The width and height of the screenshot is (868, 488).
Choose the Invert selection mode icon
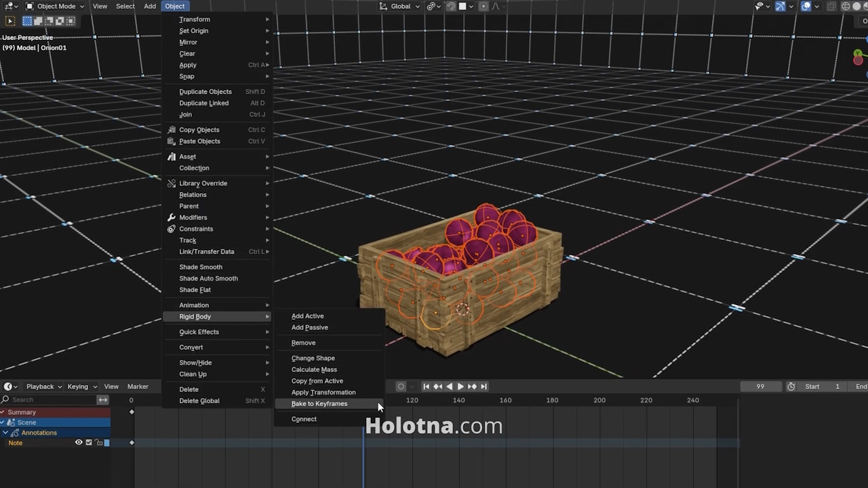tap(58, 21)
